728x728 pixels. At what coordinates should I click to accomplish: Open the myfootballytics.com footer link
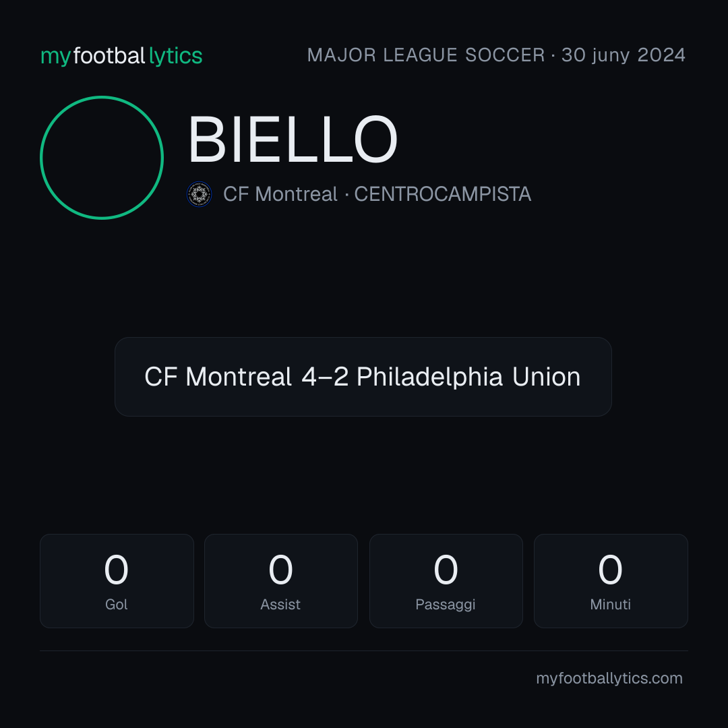pyautogui.click(x=609, y=678)
